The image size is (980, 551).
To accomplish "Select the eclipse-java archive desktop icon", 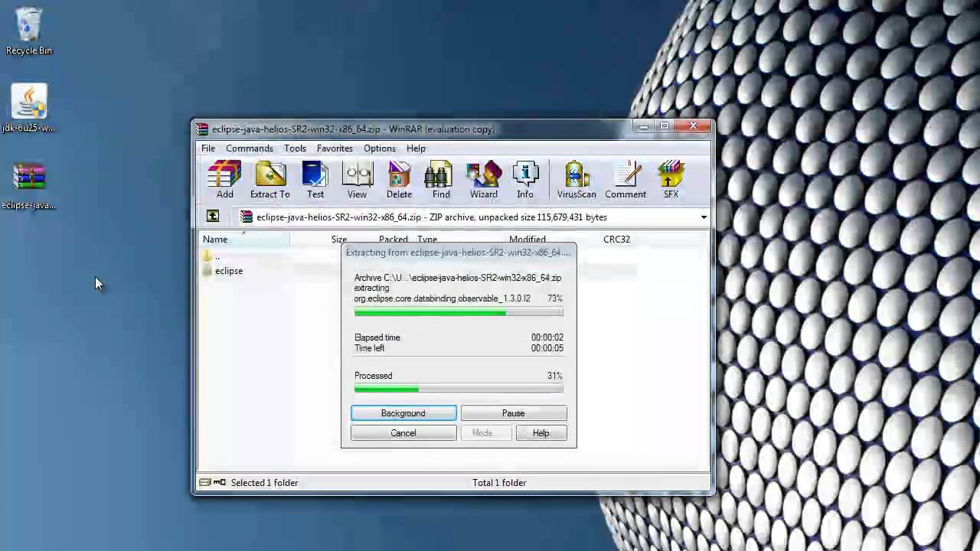I will (29, 186).
